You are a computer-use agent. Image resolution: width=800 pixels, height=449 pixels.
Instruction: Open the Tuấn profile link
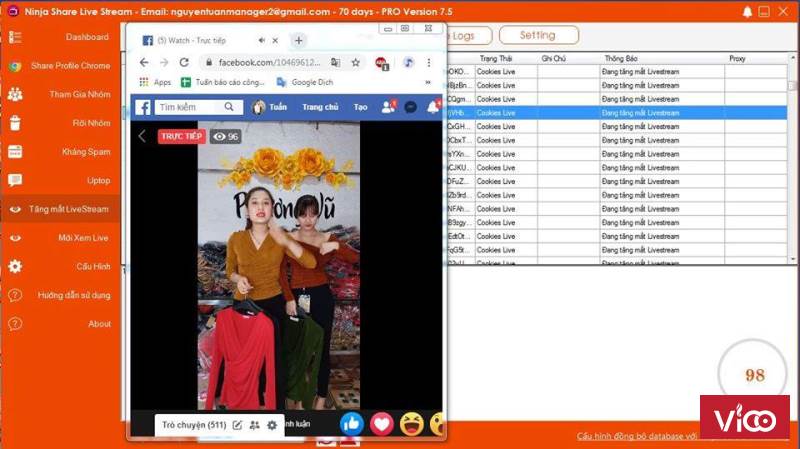[269, 107]
